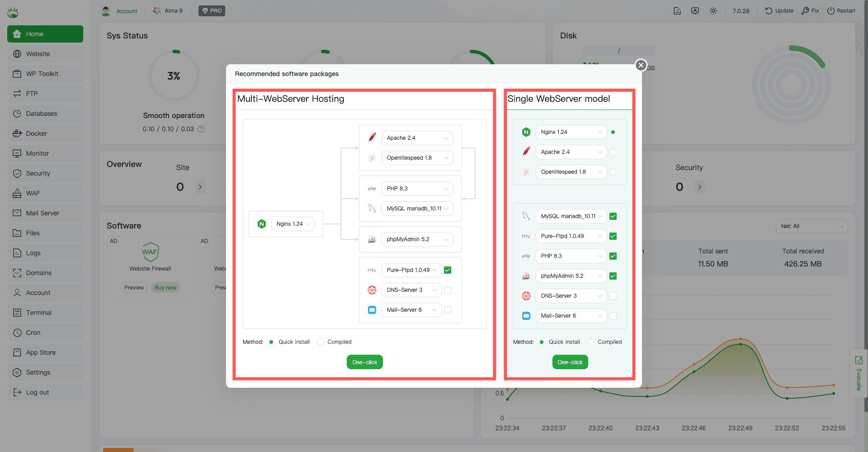Viewport: 868px width, 452px height.
Task: Enable the DNS-Server 3 checkbox in Single WebServer
Action: (x=613, y=296)
